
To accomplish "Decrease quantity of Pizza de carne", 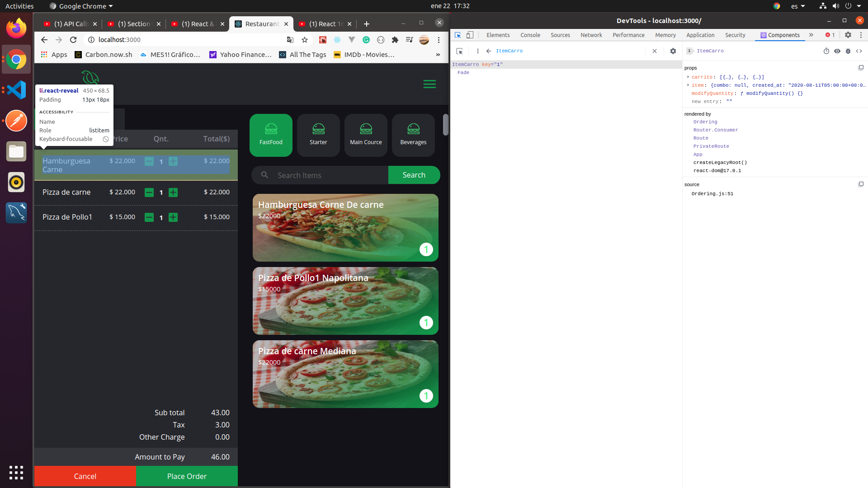I will [x=149, y=192].
